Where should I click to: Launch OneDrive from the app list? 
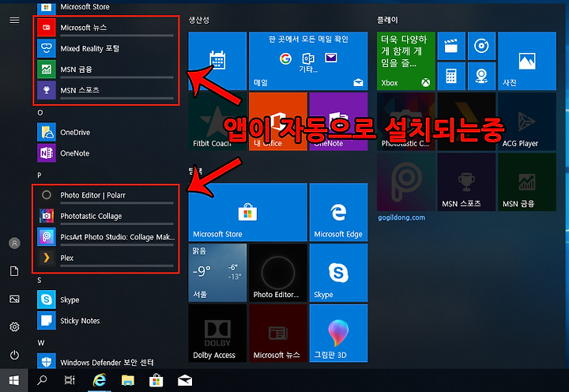106,132
